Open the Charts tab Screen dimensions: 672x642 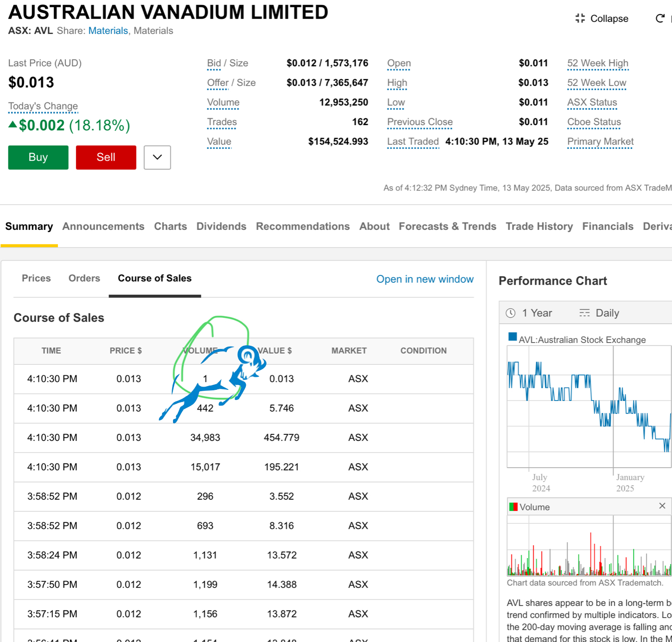[170, 226]
